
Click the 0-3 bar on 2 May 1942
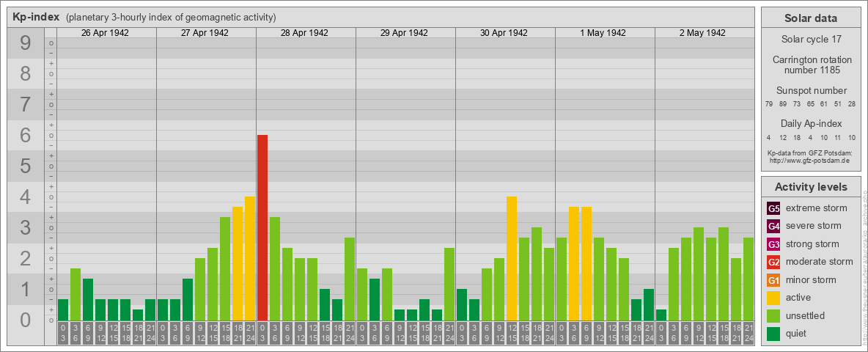tap(661, 315)
